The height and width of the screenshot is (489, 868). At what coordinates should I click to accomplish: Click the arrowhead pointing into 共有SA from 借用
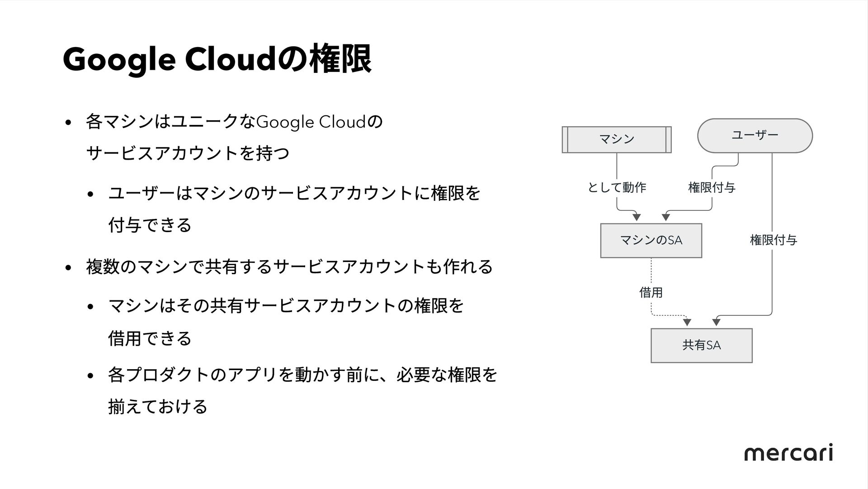point(687,323)
